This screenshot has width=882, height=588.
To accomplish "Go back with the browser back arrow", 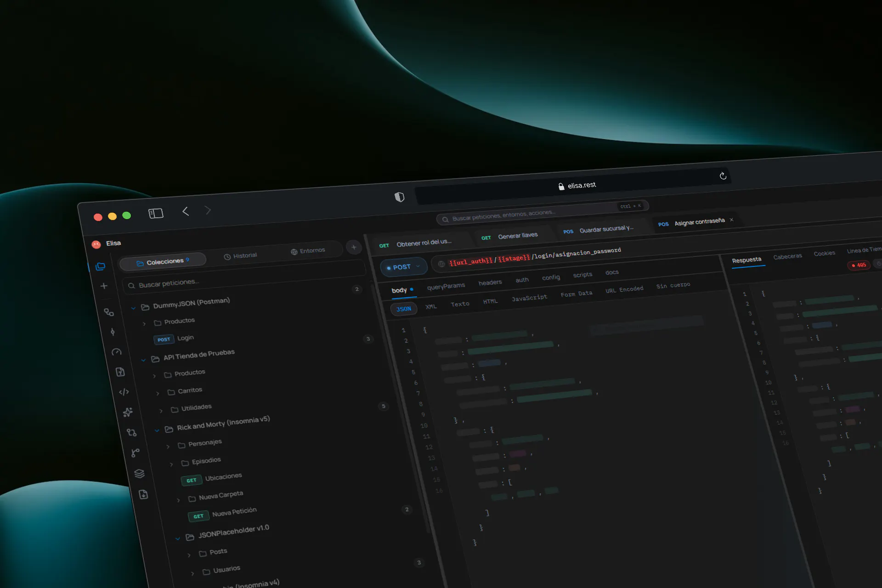I will pos(186,211).
